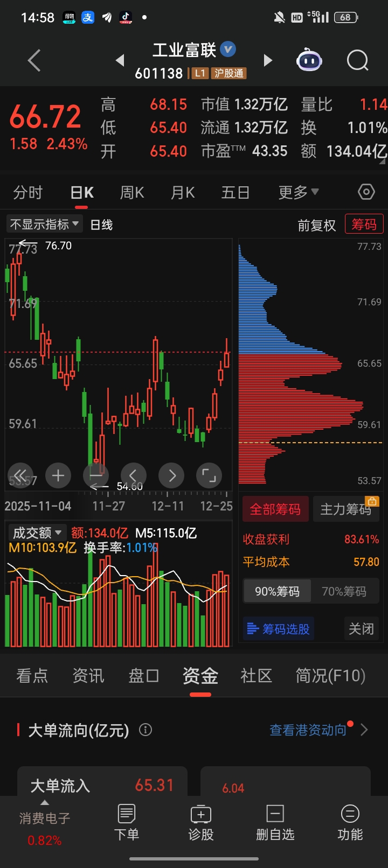The height and width of the screenshot is (868, 388).
Task: Expand chart to fullscreen icon
Action: [209, 475]
